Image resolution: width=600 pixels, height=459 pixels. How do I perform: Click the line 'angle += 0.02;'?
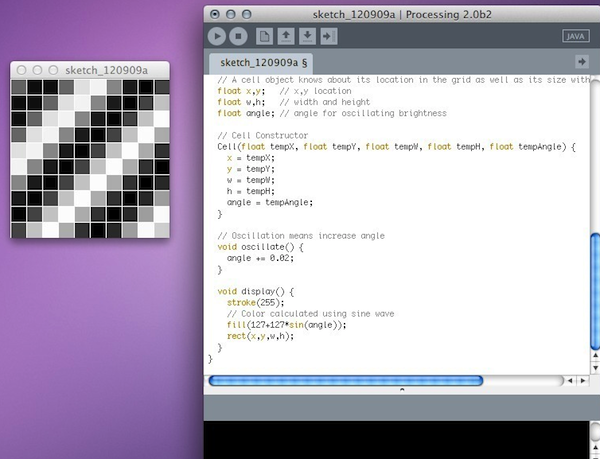[x=260, y=258]
